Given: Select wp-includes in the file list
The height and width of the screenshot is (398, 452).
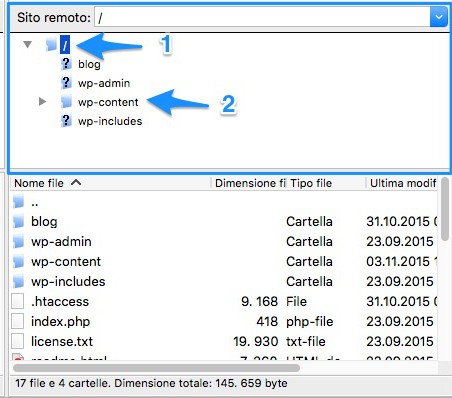Looking at the screenshot, I should pos(68,282).
